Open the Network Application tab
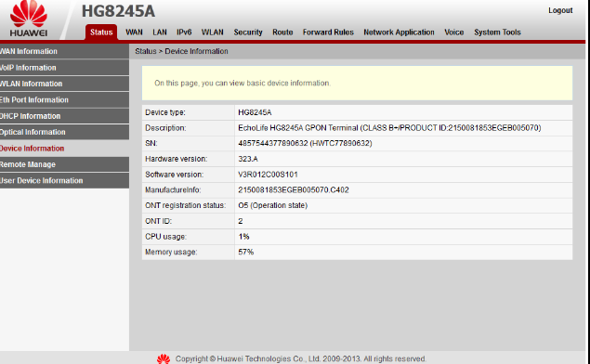The height and width of the screenshot is (364, 590). tap(399, 32)
